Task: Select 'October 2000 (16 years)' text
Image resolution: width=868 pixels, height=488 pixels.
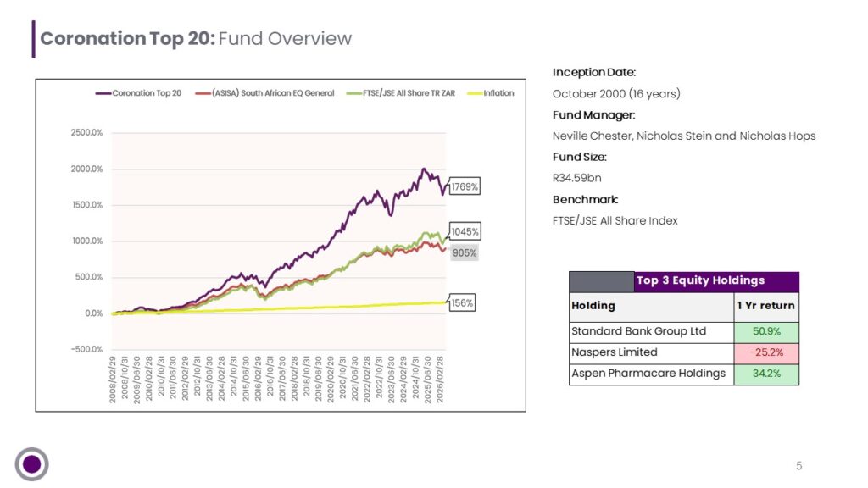Action: click(616, 93)
